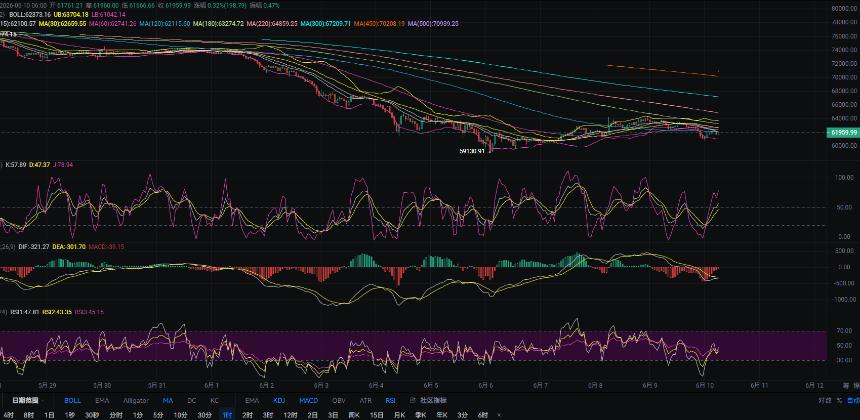Click the MACD DIF legend value
This screenshot has width=860, height=420.
(35, 247)
